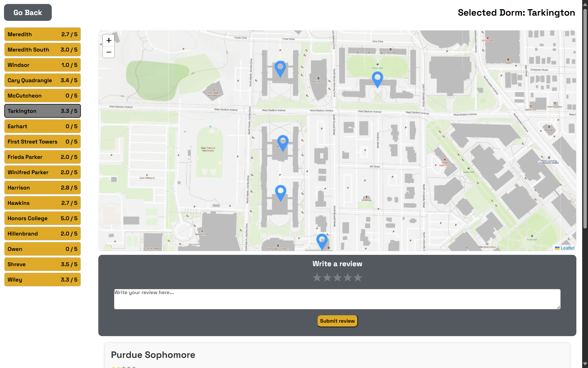Rate with fifth star
Screen dimensions: 588x368
[x=358, y=278]
